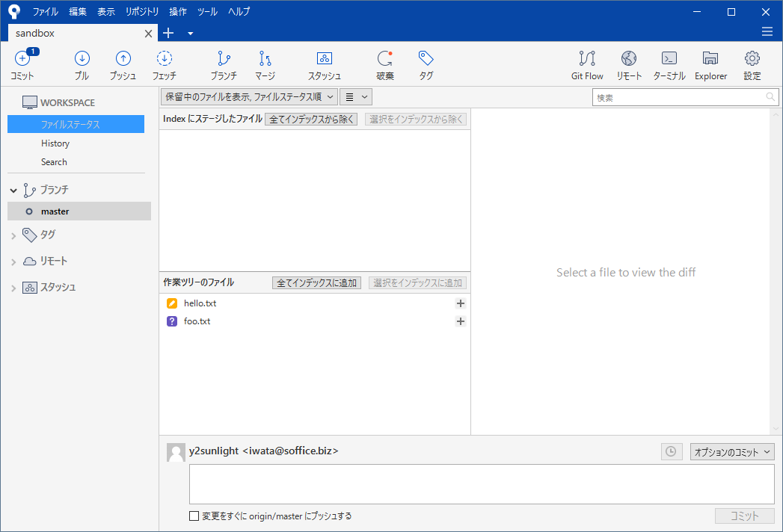
Task: Stage hello.txt using its plus button
Action: pyautogui.click(x=461, y=303)
